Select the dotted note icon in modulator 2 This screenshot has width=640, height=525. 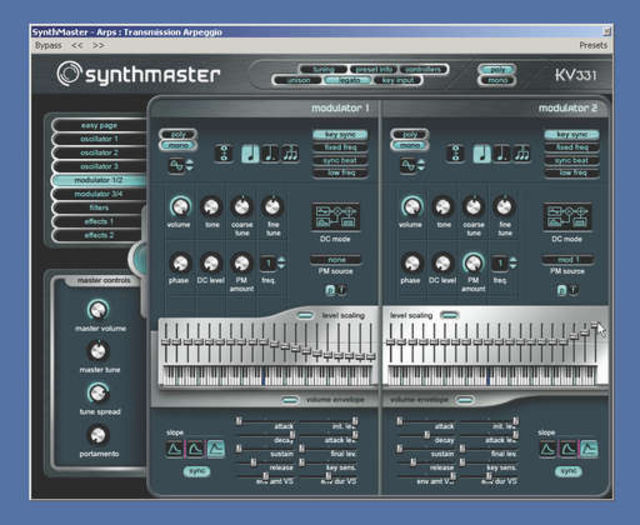(501, 154)
